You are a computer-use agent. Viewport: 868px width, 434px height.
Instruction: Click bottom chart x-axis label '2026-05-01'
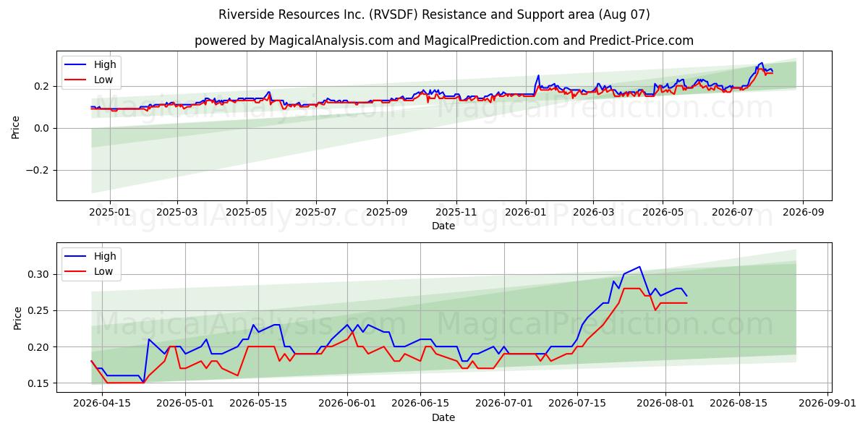[185, 404]
